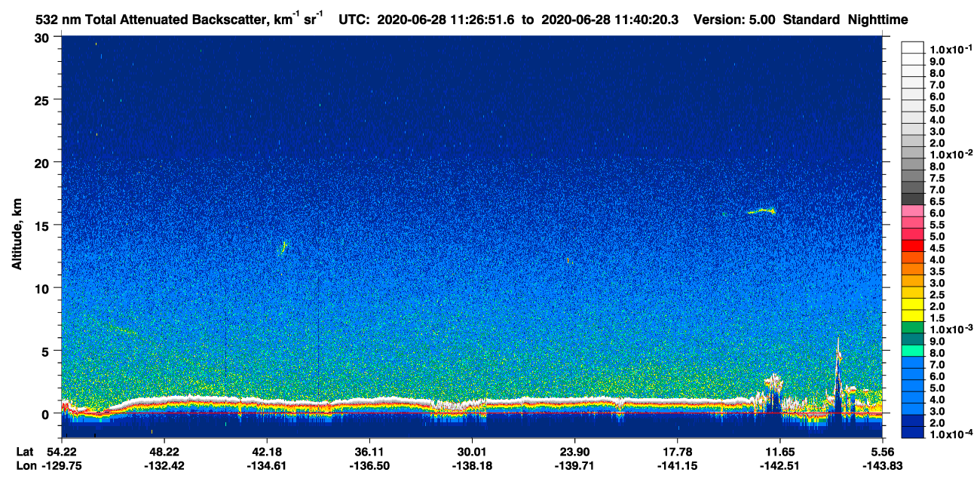
Task: Click longitude value -136.50
Action: tap(369, 465)
